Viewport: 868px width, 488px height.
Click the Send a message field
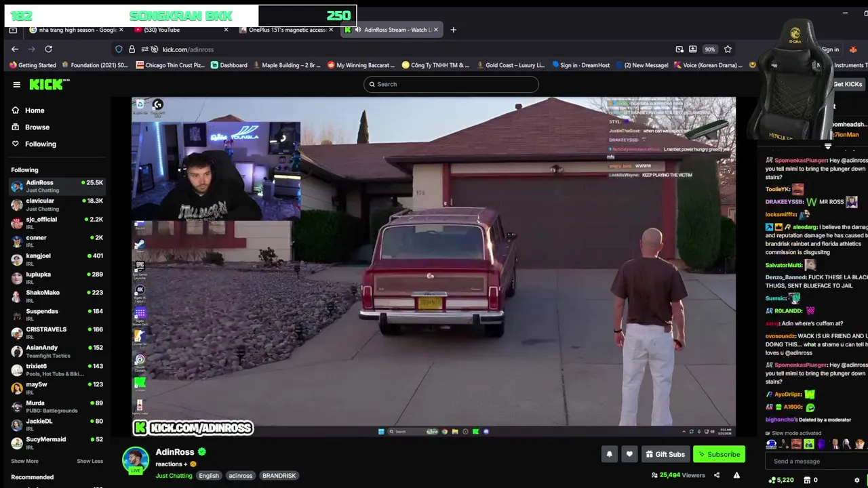coord(817,462)
